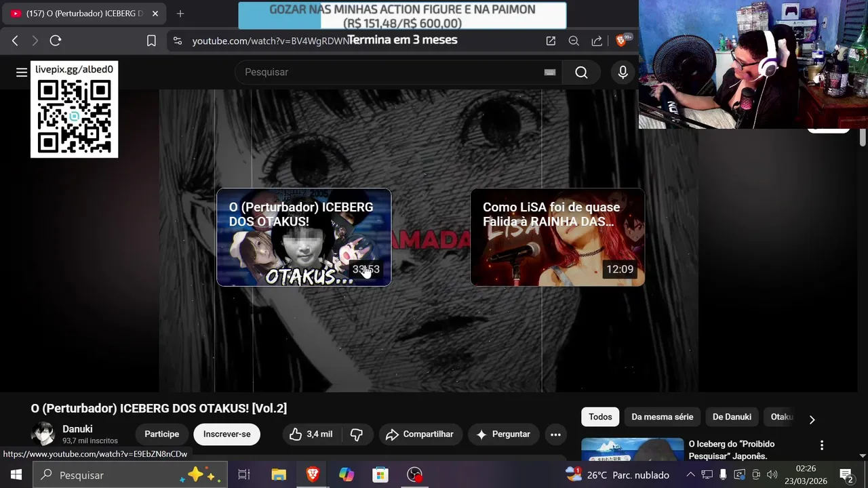
Task: Open the Windows Start menu
Action: (x=16, y=474)
